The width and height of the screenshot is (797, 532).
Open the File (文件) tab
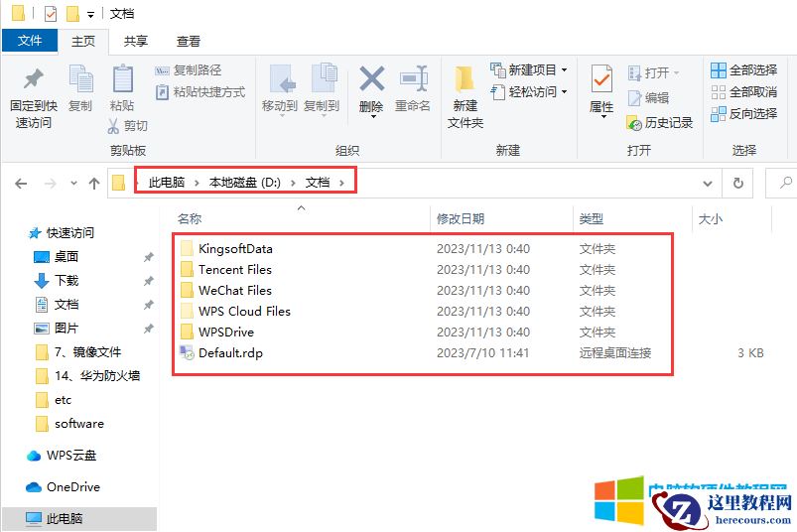[x=30, y=40]
